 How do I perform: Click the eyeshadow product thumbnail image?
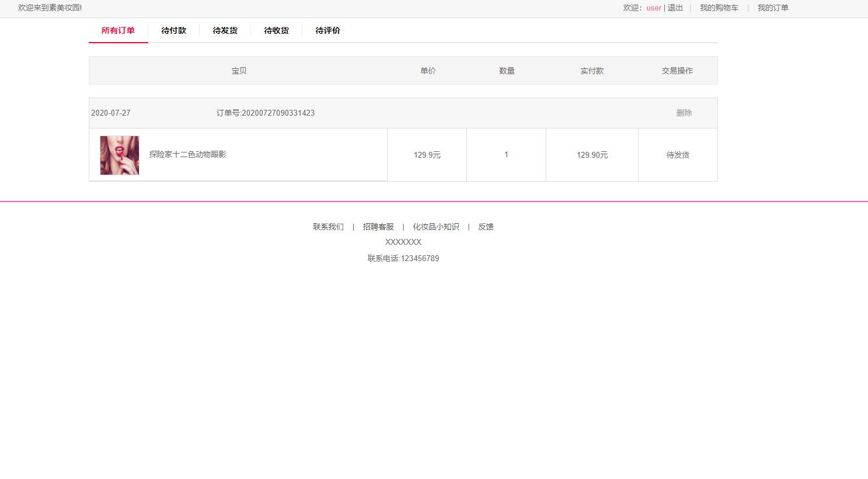120,155
